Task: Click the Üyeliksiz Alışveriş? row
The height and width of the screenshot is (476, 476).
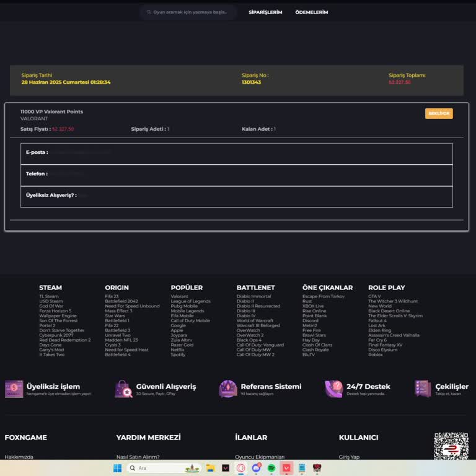Action: [237, 197]
